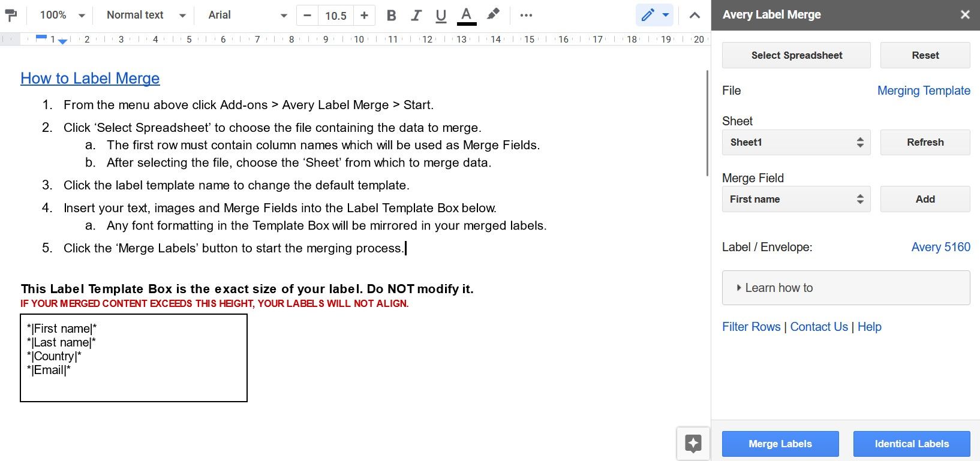The image size is (980, 461).
Task: Open the Merging Template file link
Action: (x=924, y=91)
